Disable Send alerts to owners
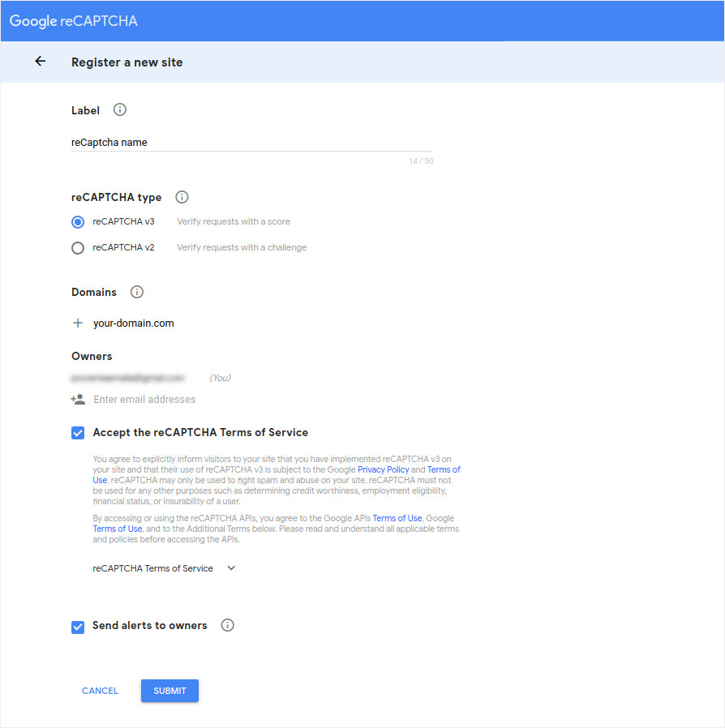725x728 pixels. [77, 627]
